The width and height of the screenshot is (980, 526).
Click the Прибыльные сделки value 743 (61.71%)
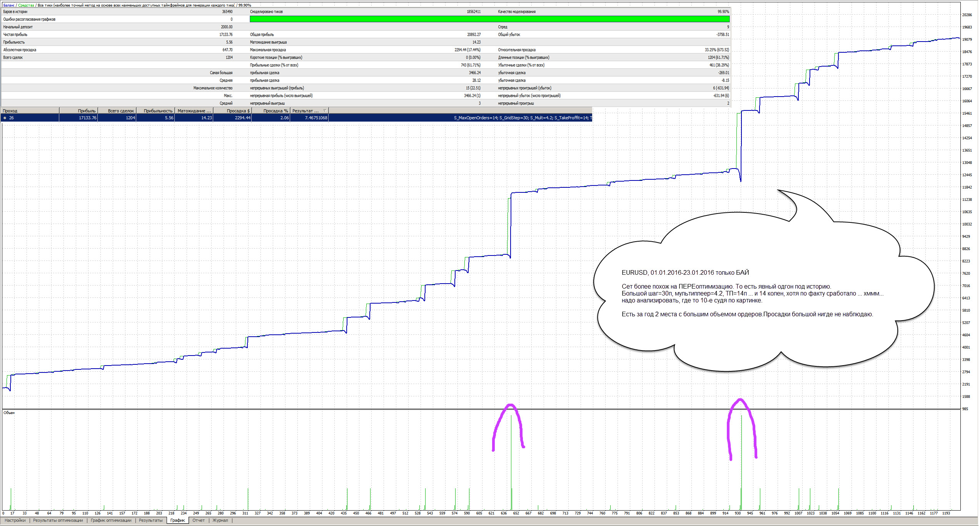click(x=471, y=65)
